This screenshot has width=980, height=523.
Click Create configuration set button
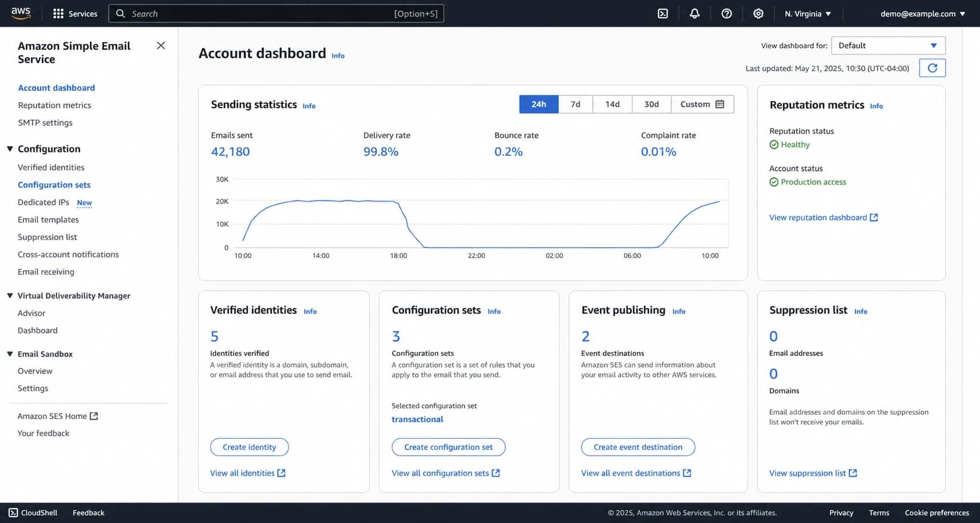point(449,447)
